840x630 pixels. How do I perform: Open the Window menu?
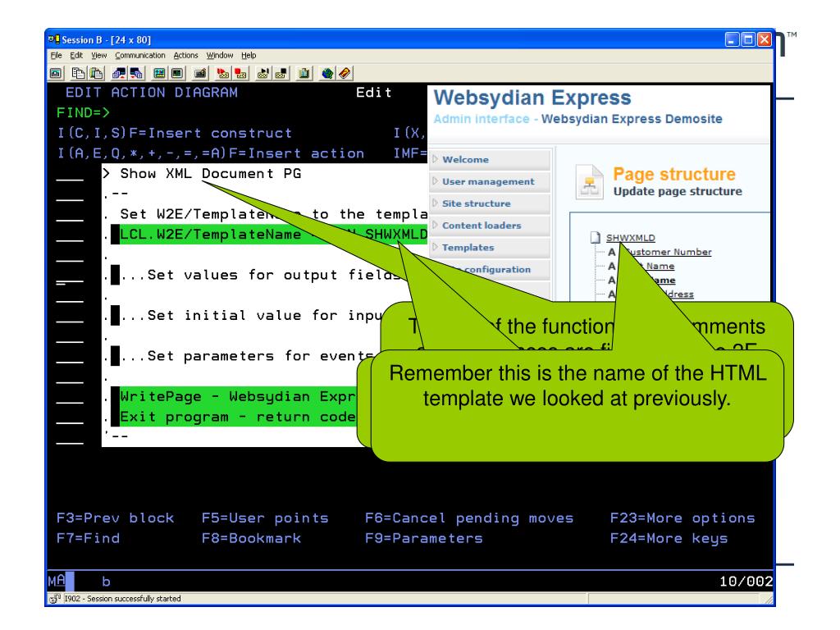coord(220,55)
